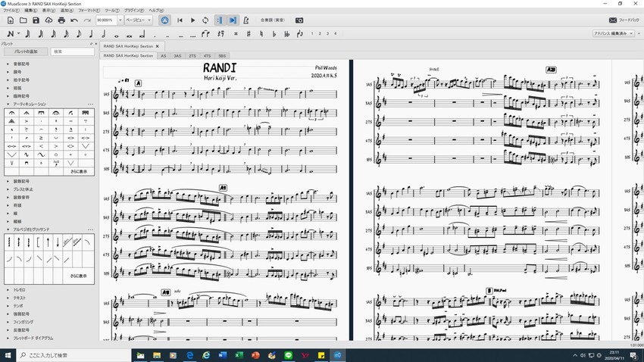The height and width of the screenshot is (362, 644).
Task: Add a tie to the note
Action: pyautogui.click(x=205, y=33)
